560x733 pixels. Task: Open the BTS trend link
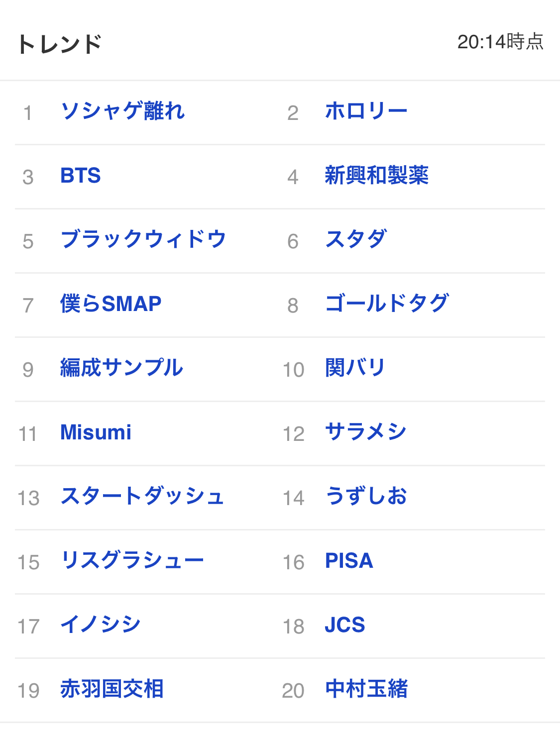[x=81, y=176]
